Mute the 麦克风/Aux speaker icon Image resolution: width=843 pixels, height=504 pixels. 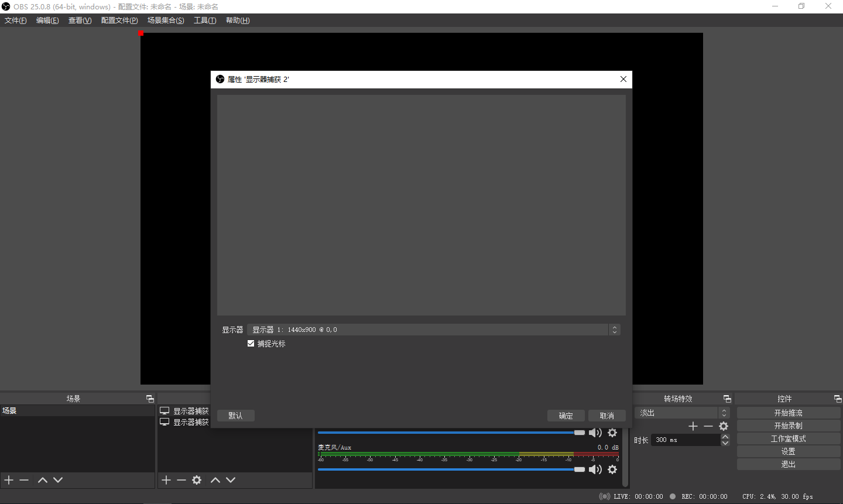coord(595,469)
